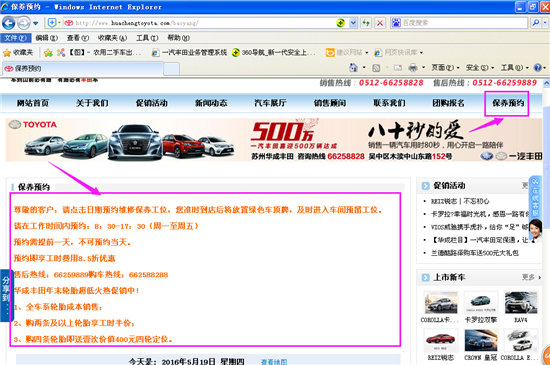
Task: Click the COROLLA卡 car thumbnail
Action: pos(441,302)
